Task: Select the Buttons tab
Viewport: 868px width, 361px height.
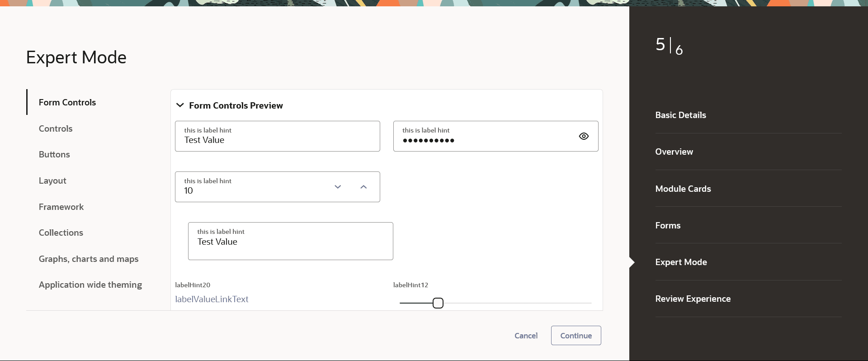Action: (x=54, y=154)
